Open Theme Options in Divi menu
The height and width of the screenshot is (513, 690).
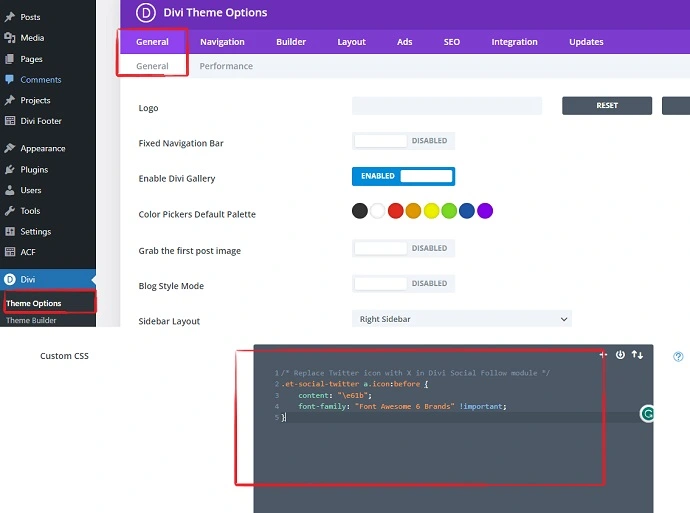click(33, 303)
